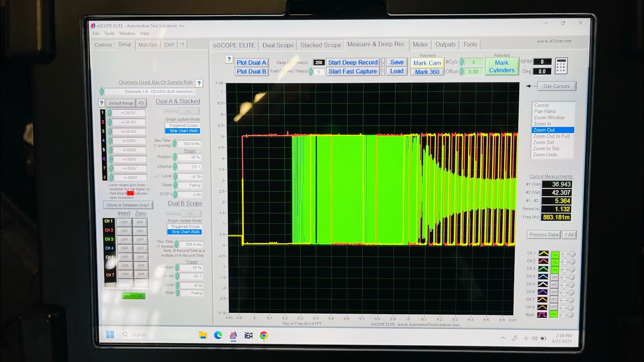Open help icon next to Channels Used label
The image size is (644, 362).
coord(199,83)
